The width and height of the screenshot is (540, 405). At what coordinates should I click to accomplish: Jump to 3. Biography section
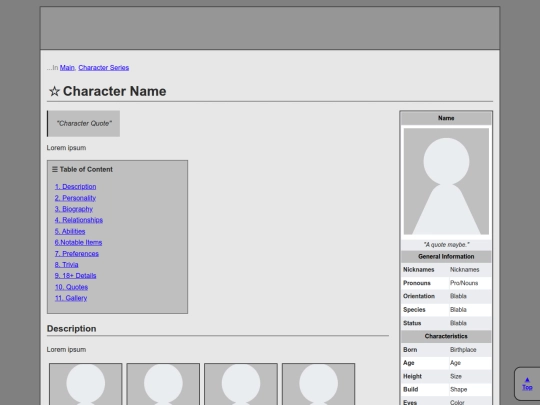tap(74, 209)
